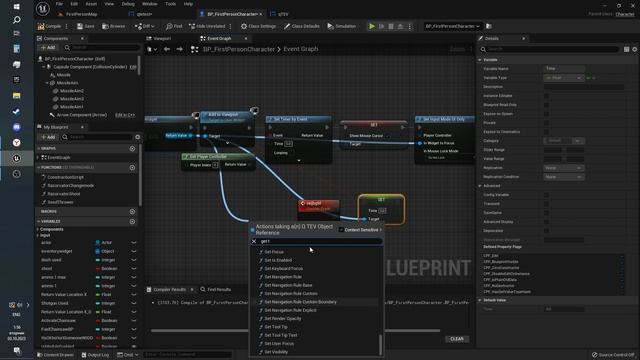This screenshot has width=640, height=360.
Task: Toggle the Blueprint Read Only checkbox
Action: coord(546,105)
